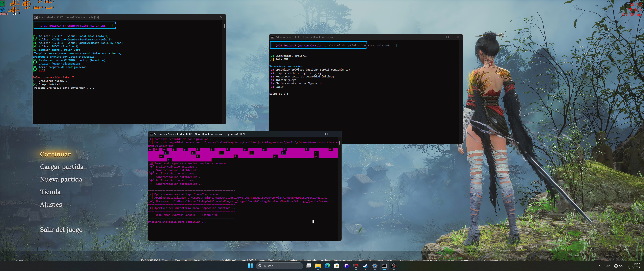The image size is (644, 271).
Task: Click the volume speaker tray icon
Action: [x=621, y=266]
